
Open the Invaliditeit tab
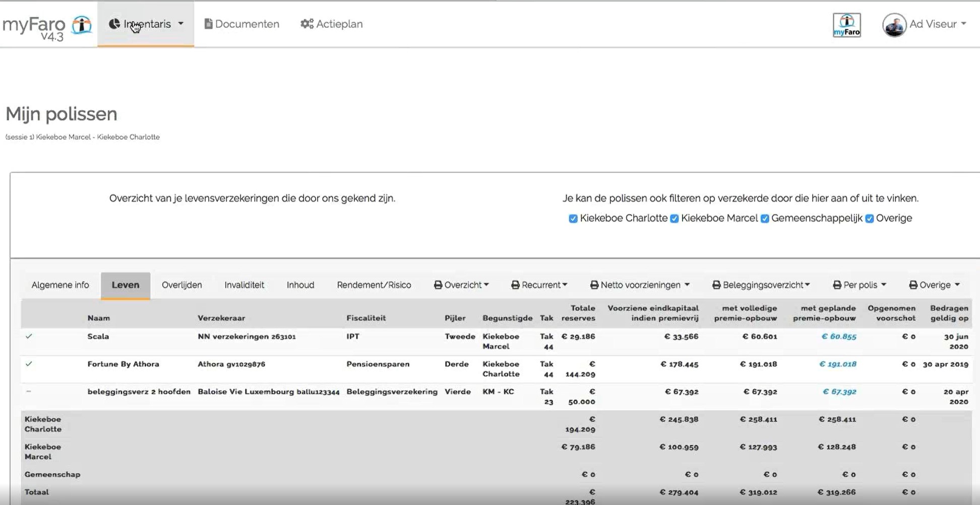244,285
